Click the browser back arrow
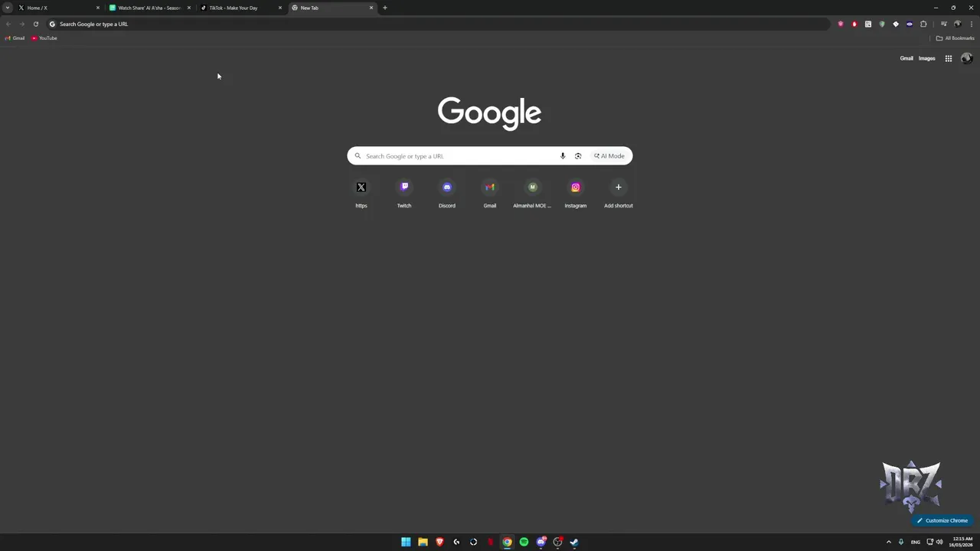Screen dimensions: 980x551 (x=8, y=24)
